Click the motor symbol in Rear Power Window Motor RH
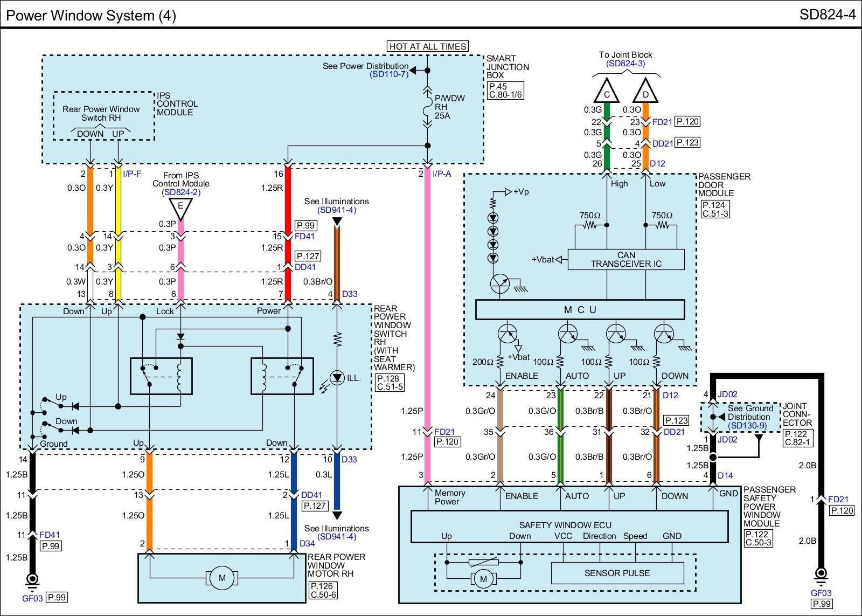Image resolution: width=862 pixels, height=616 pixels. (221, 579)
